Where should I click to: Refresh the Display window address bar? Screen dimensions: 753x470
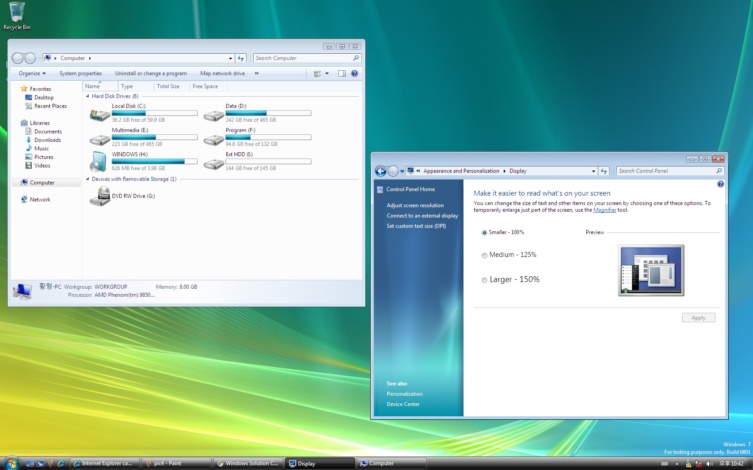(x=604, y=171)
